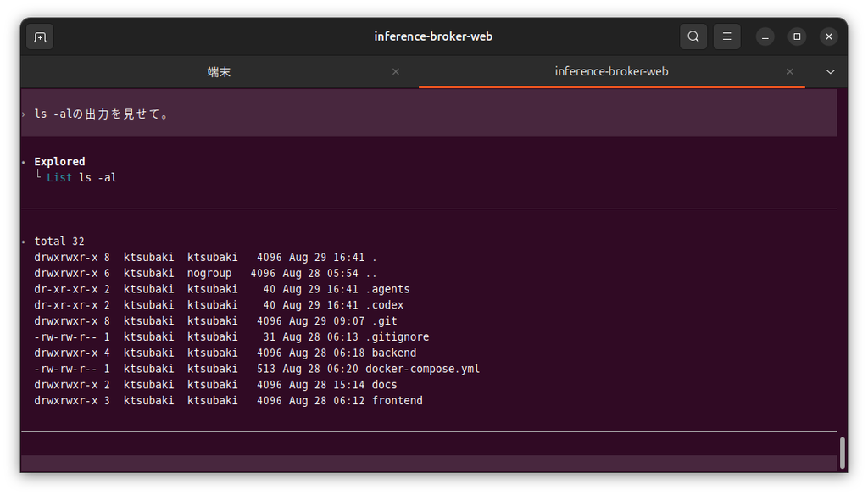Click the terminal scrollbar thumb
The width and height of the screenshot is (868, 495).
(842, 453)
